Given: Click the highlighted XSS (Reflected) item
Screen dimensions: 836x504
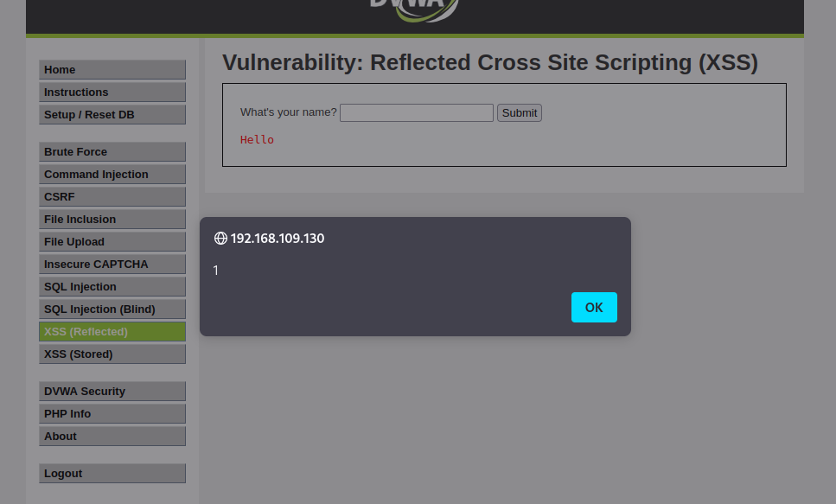Looking at the screenshot, I should coord(112,331).
